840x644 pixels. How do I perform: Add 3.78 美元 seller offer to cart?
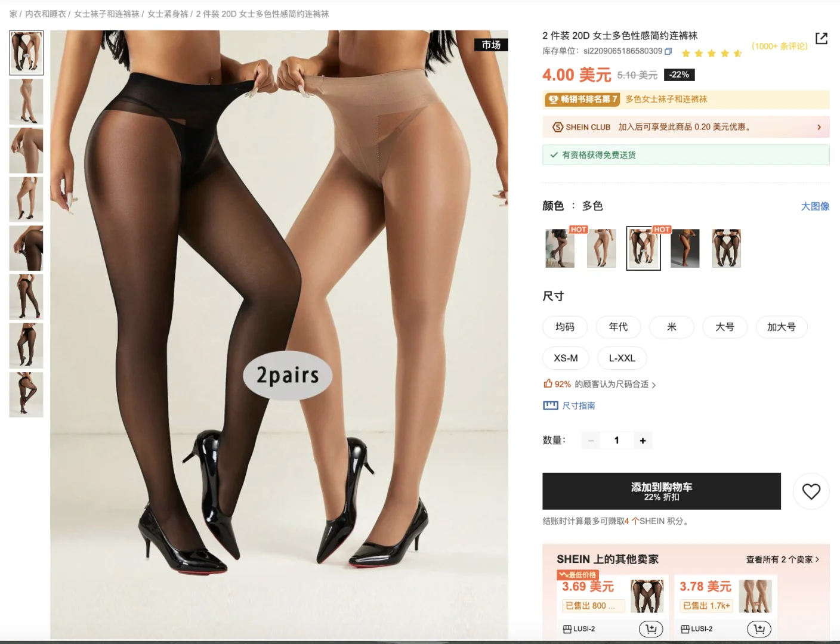point(759,628)
